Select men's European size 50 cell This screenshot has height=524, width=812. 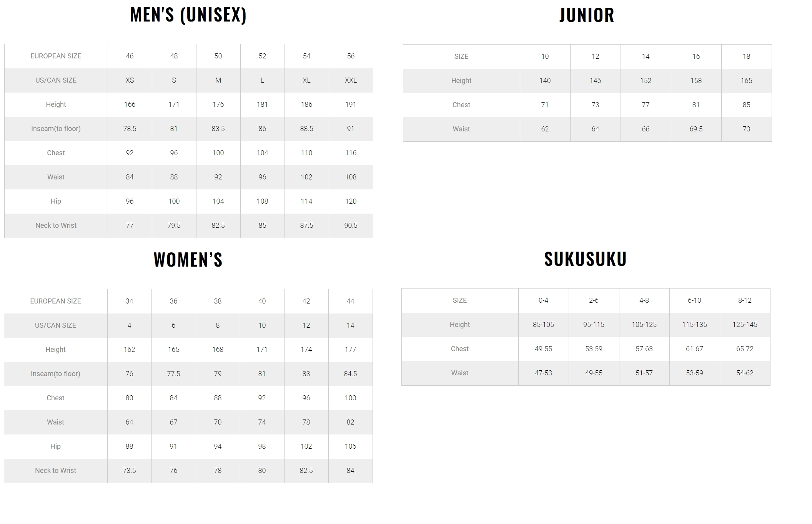218,56
